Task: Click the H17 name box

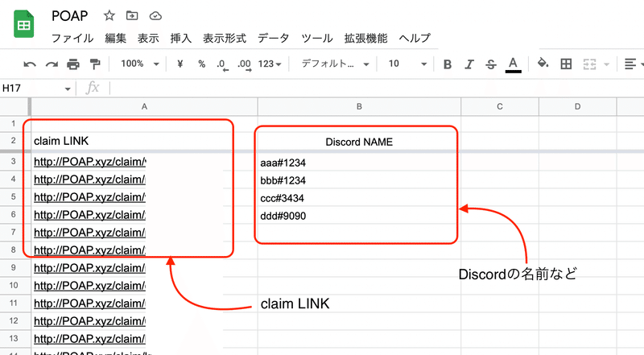Action: tap(32, 89)
